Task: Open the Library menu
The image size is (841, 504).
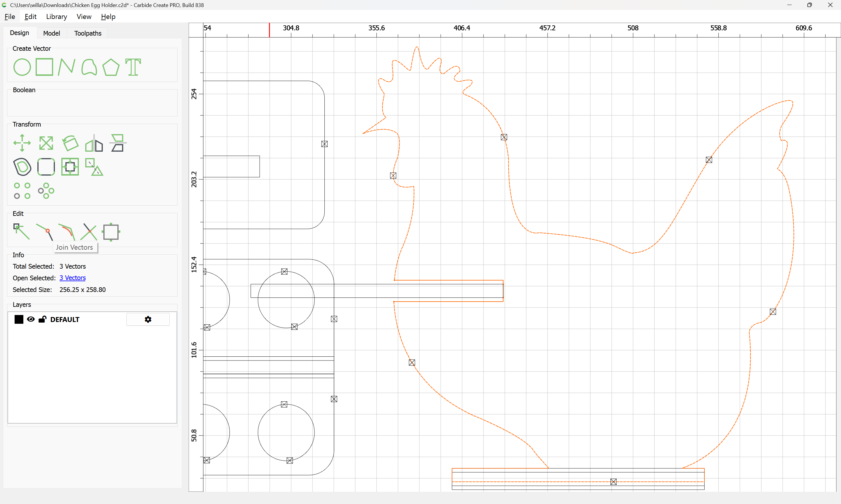Action: tap(56, 17)
